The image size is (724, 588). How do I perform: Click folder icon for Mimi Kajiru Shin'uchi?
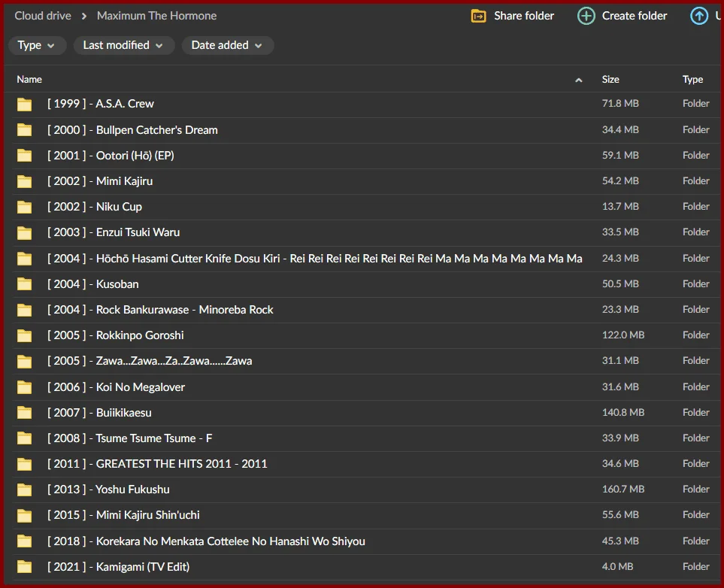[25, 516]
